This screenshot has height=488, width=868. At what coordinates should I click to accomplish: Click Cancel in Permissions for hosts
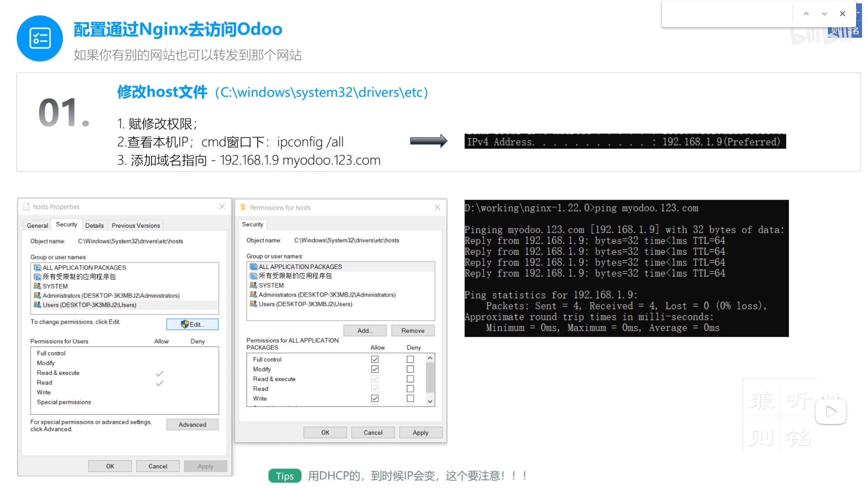tap(373, 433)
